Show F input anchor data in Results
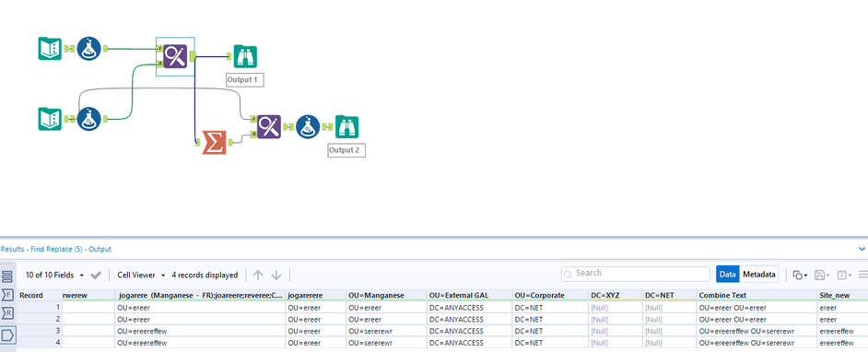The image size is (868, 352). (x=7, y=295)
